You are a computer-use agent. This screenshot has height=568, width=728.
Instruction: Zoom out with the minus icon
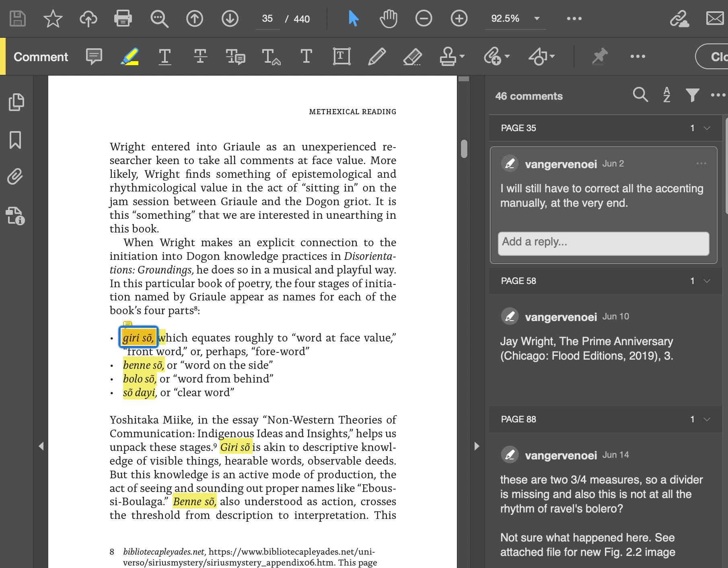(424, 19)
